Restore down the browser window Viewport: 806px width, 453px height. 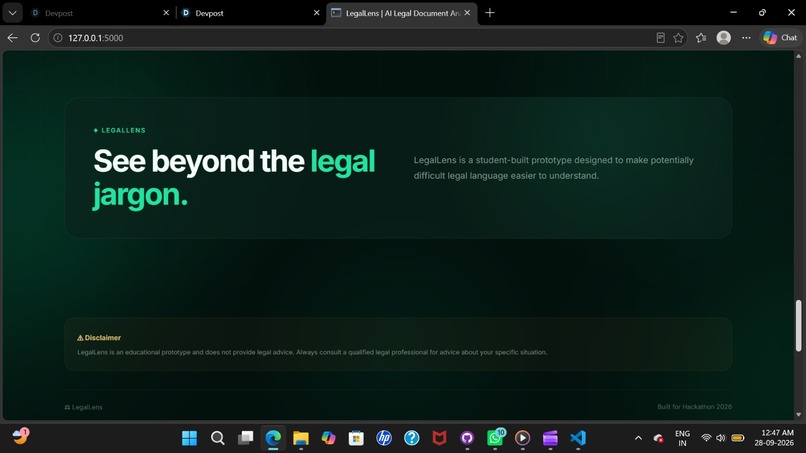pos(762,12)
